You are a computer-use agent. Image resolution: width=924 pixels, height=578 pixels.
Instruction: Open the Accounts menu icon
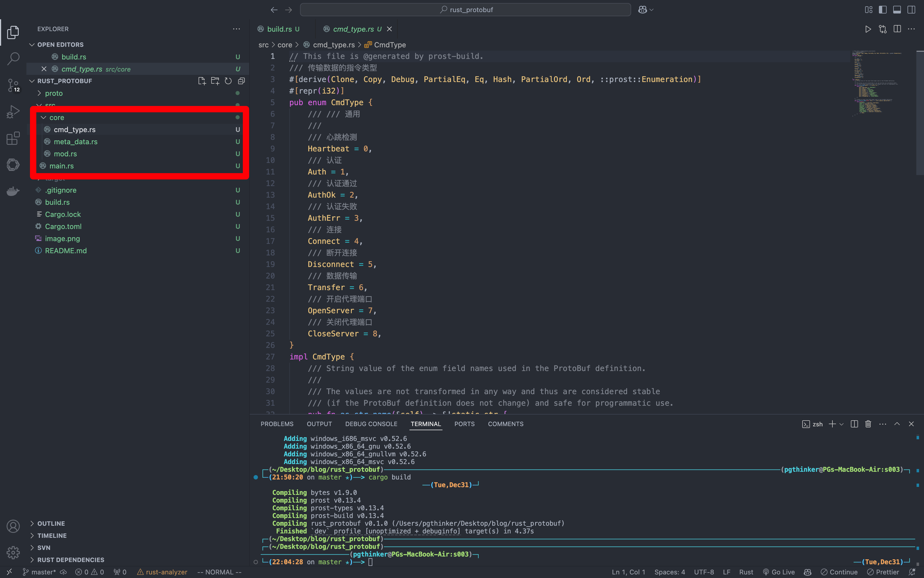[x=13, y=526]
